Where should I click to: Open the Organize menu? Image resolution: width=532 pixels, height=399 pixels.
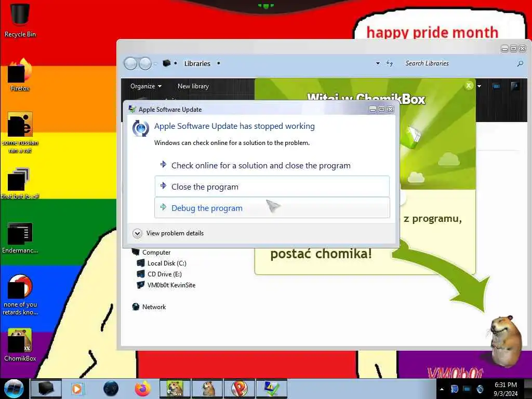(x=145, y=86)
